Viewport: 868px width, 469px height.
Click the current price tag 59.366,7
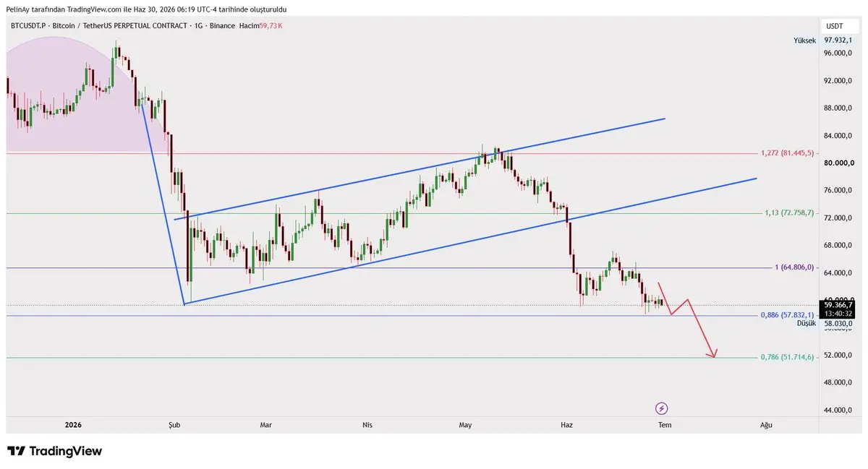pyautogui.click(x=839, y=305)
